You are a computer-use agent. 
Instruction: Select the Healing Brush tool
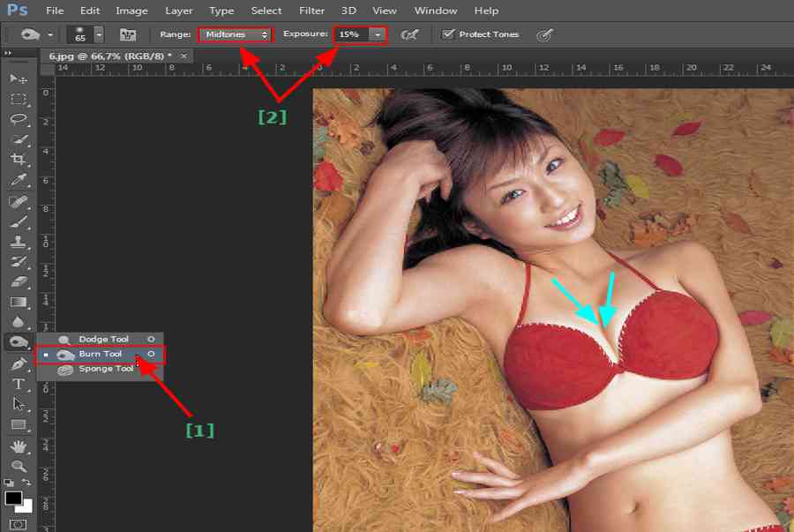19,201
